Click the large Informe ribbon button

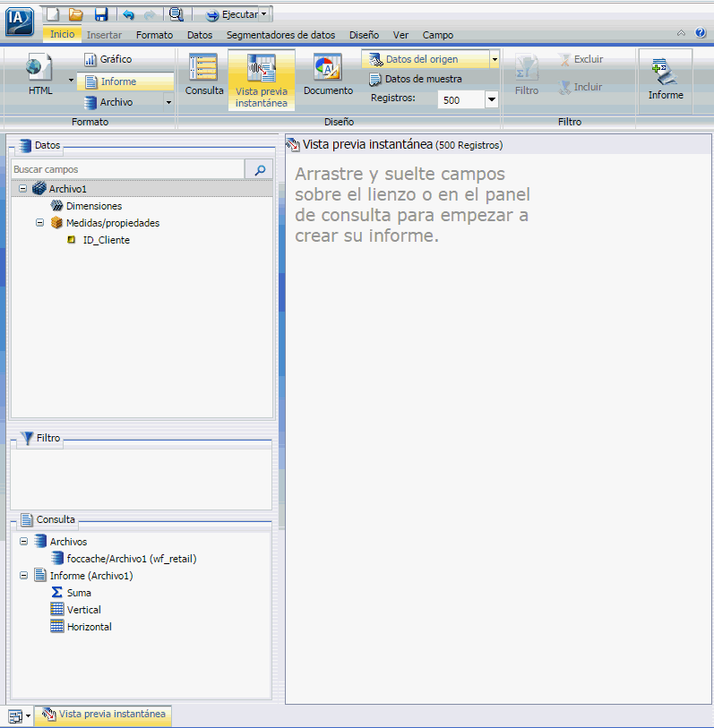[666, 79]
